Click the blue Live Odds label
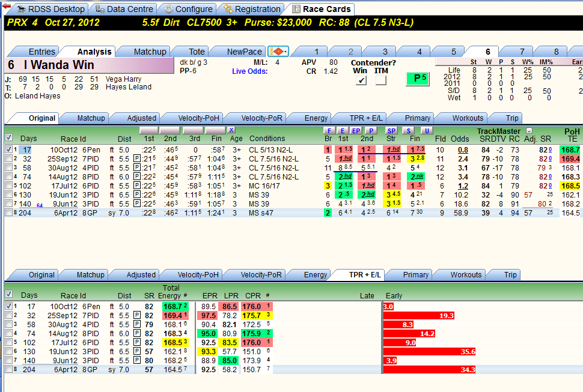 click(250, 71)
